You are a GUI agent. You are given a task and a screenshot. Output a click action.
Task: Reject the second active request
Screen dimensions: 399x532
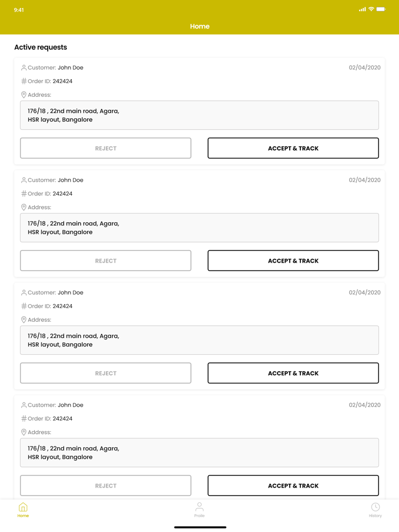tap(105, 261)
